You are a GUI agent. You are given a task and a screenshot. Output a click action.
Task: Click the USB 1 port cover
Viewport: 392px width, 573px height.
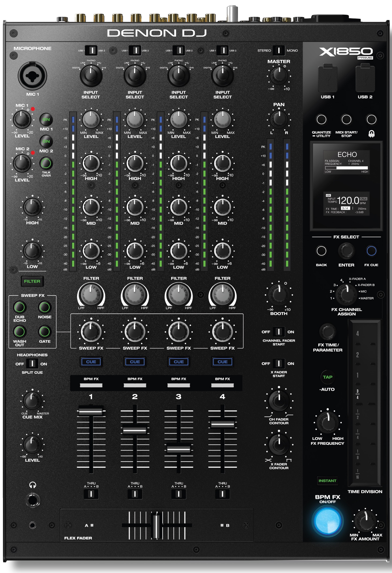click(x=328, y=78)
